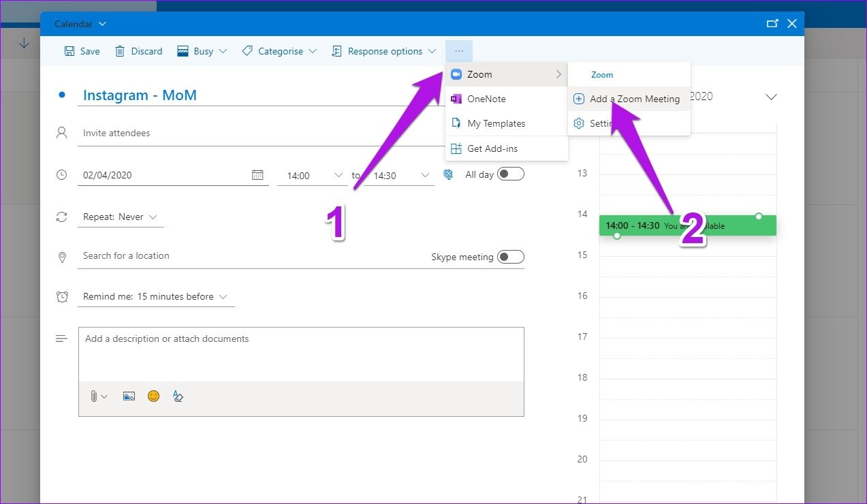Viewport: 867px width, 504px height.
Task: Click the 17 hour label in day view
Action: point(582,336)
